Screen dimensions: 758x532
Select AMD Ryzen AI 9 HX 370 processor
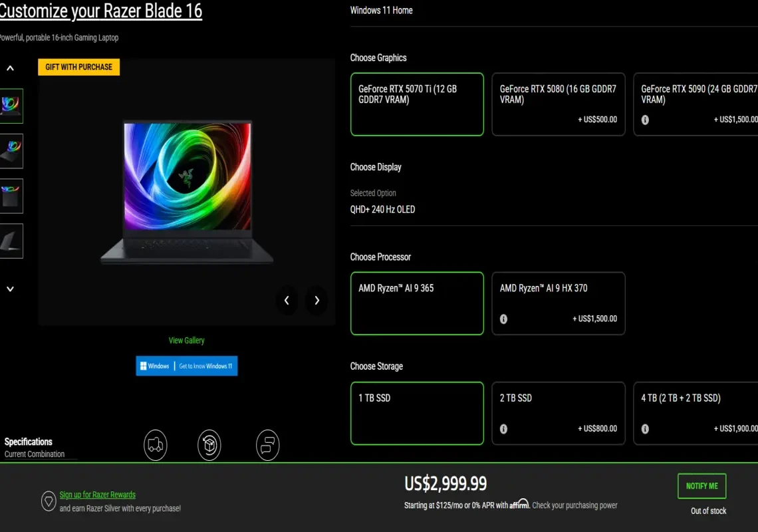[x=559, y=303]
